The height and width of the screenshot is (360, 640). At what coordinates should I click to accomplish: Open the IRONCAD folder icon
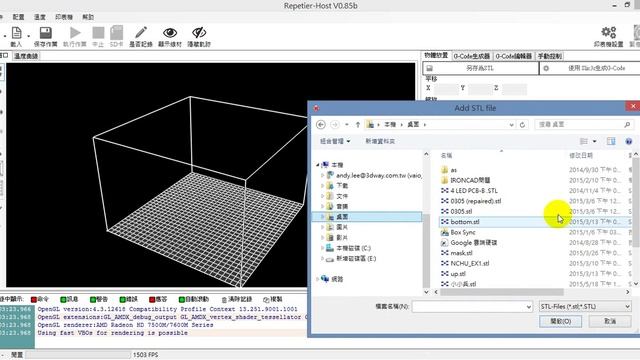[444, 180]
